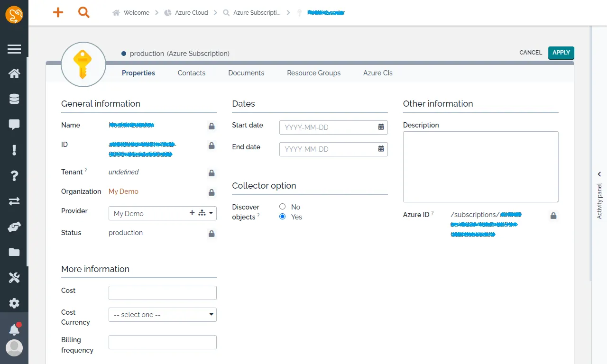Switch to the Resource Groups tab

coord(314,73)
